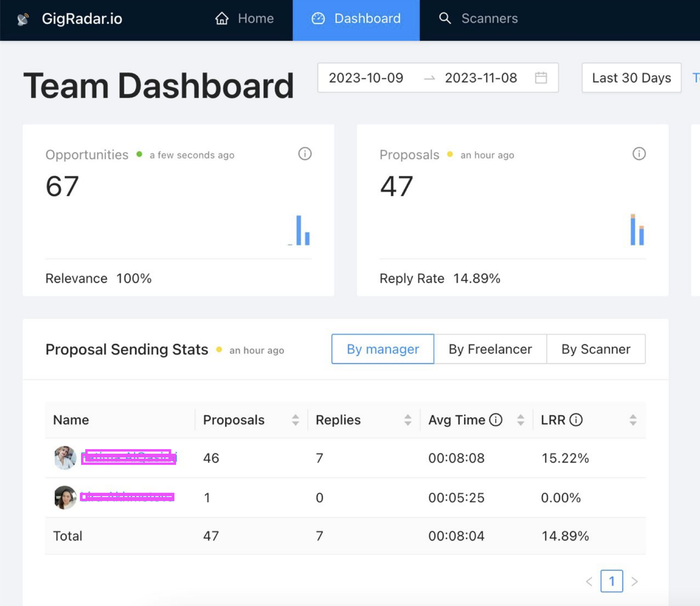Click the first manager's avatar
Screen dimensions: 700x606
pyautogui.click(x=65, y=458)
